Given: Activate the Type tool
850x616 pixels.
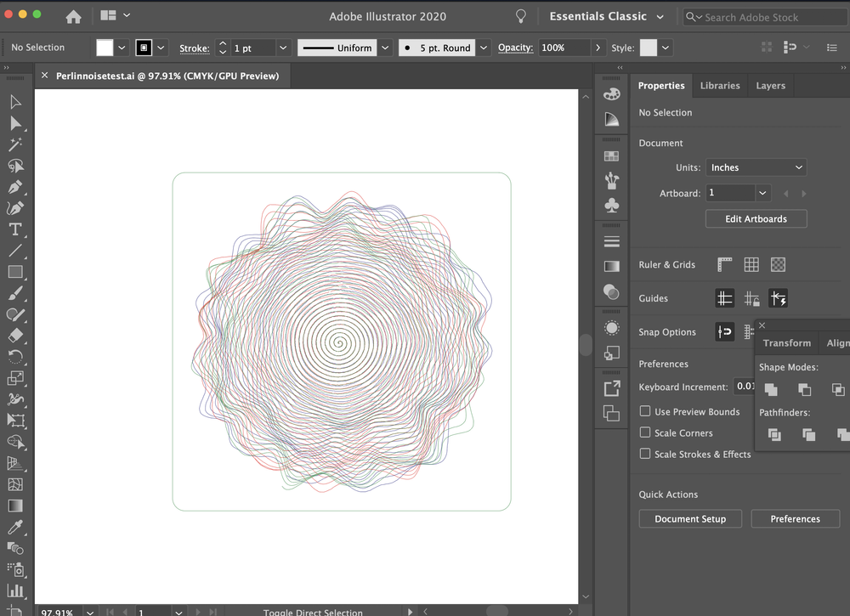Looking at the screenshot, I should (x=15, y=229).
